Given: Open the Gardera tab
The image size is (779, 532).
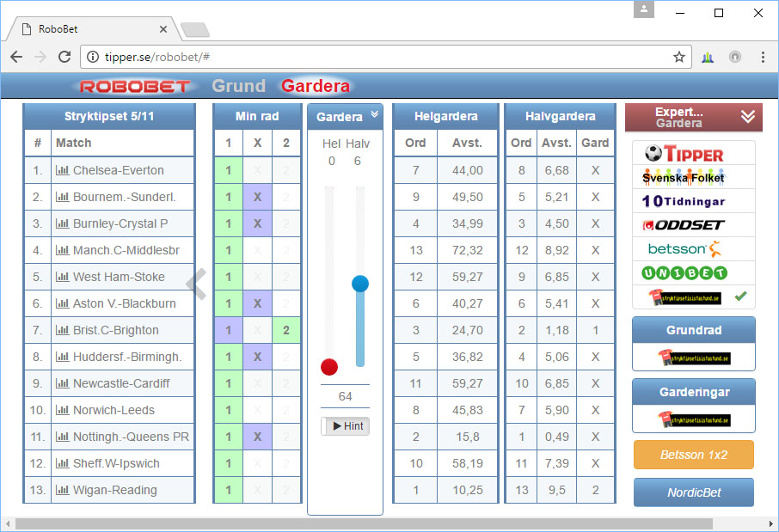Looking at the screenshot, I should tap(316, 86).
